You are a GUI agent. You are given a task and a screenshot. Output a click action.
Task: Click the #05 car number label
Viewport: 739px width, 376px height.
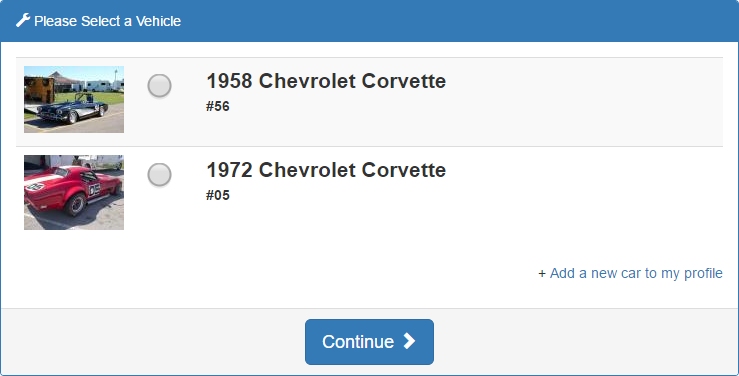[218, 195]
